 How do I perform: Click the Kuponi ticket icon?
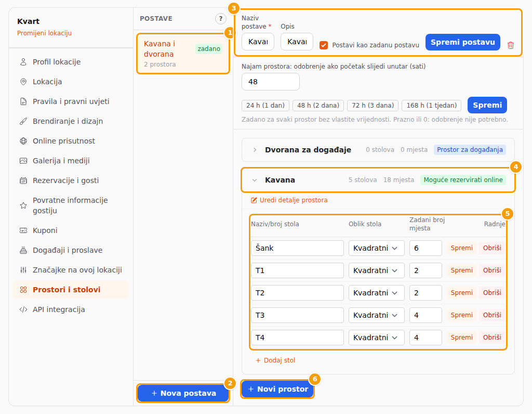(23, 230)
